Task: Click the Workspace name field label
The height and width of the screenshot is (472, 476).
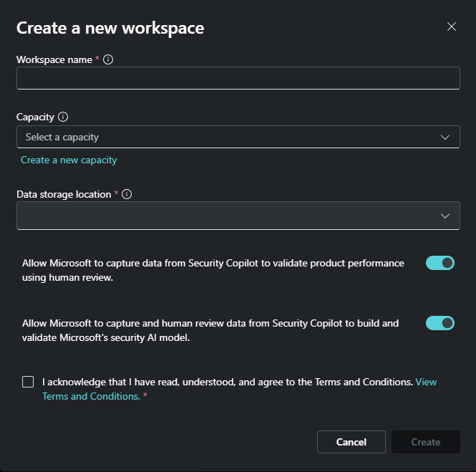Action: pos(54,59)
